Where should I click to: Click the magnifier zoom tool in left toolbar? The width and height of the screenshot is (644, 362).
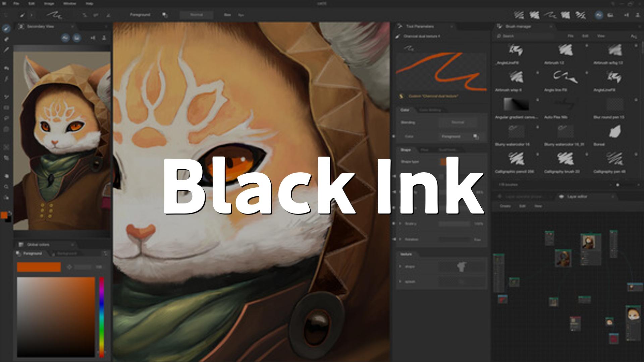click(x=6, y=187)
